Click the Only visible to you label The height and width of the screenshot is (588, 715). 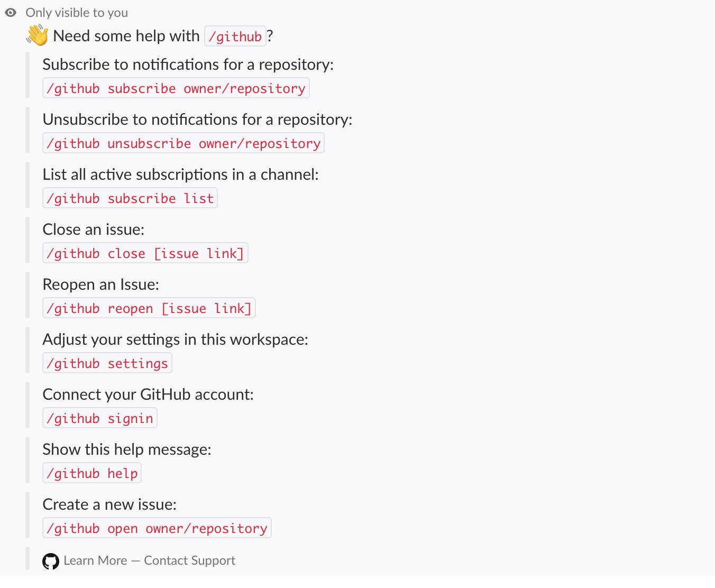click(x=77, y=12)
